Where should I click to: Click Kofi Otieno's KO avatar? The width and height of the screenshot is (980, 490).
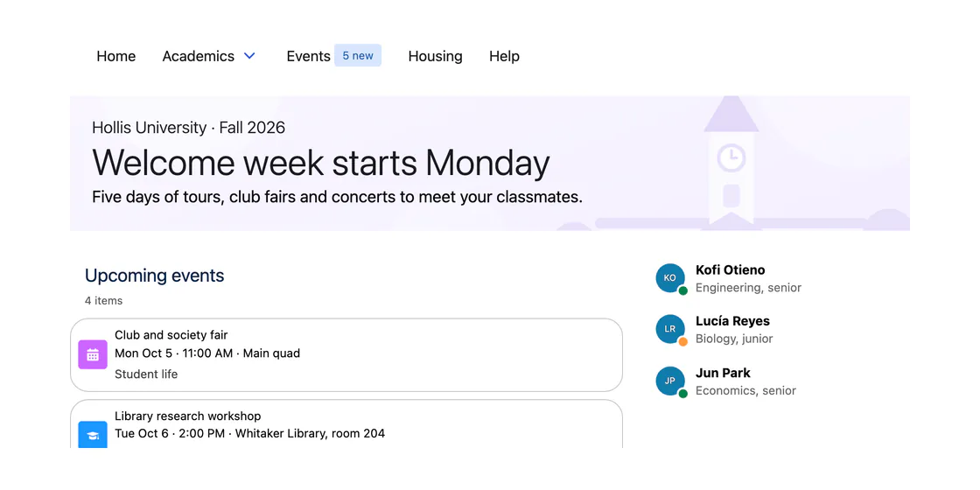tap(670, 277)
